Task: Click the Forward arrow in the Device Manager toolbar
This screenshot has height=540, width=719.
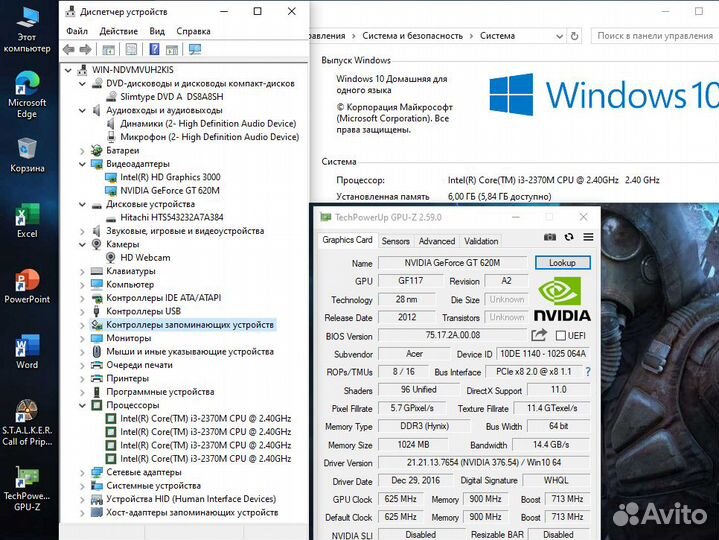Action: [x=85, y=50]
